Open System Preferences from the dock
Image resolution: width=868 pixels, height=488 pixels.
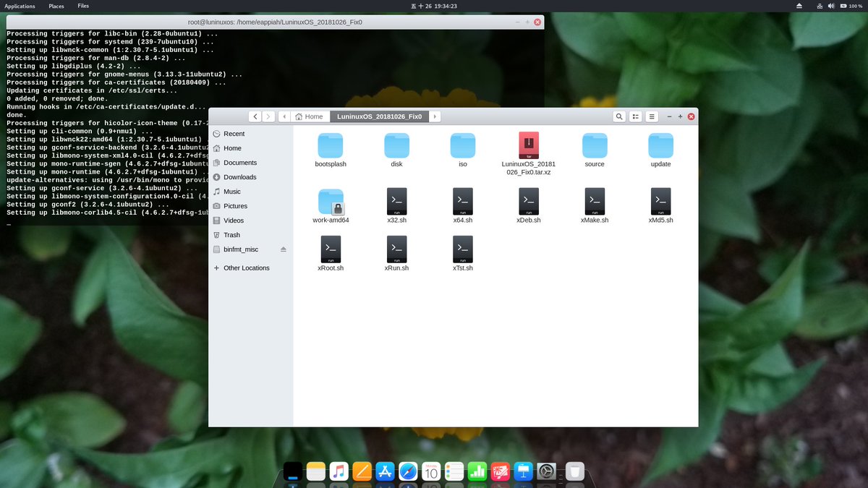(x=545, y=471)
